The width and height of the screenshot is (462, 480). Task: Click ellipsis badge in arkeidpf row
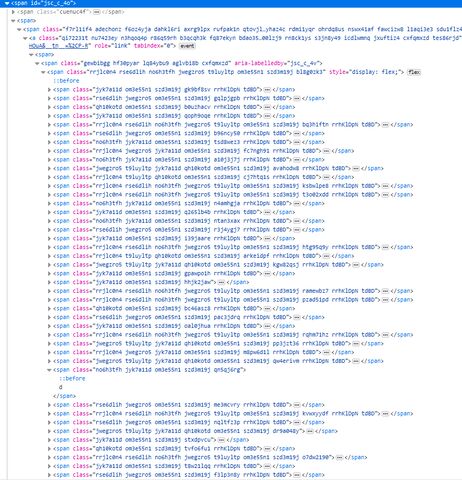click(x=326, y=256)
